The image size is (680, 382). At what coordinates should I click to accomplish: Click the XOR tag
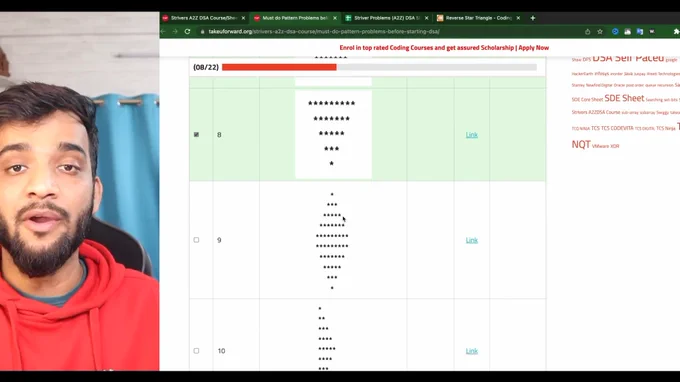point(615,147)
